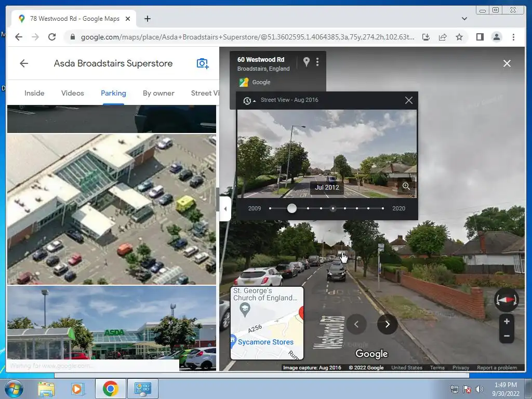Click the location pin icon for 60 Westwood Rd
The height and width of the screenshot is (399, 532).
coord(306,62)
